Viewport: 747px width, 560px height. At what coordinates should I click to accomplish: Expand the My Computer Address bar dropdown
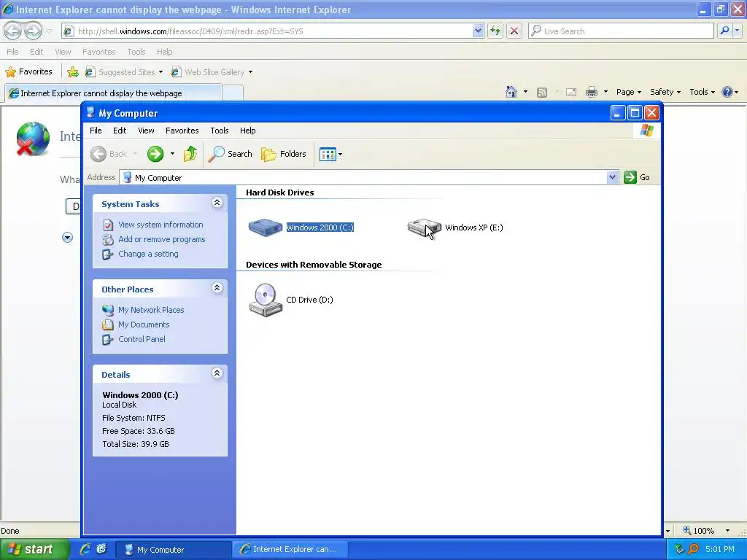click(612, 178)
